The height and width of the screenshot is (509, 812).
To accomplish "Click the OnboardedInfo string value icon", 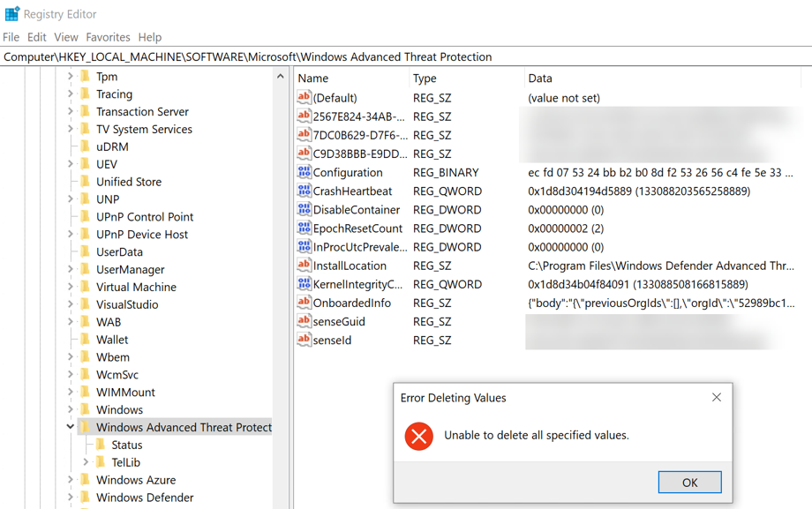I will (304, 303).
